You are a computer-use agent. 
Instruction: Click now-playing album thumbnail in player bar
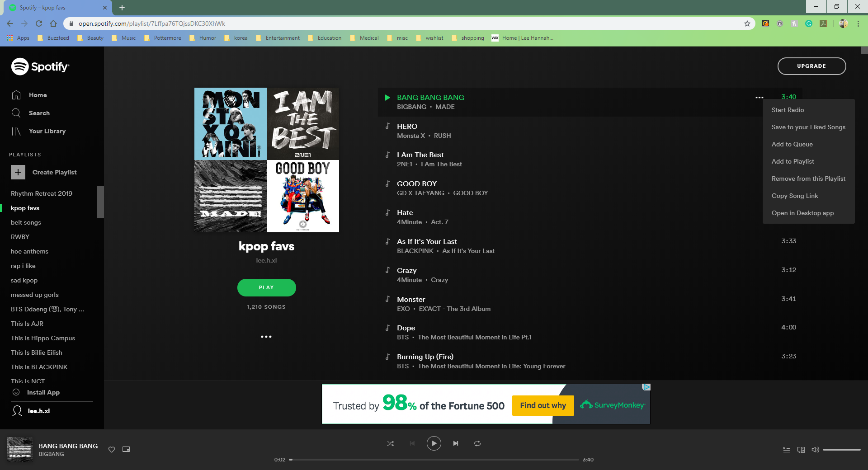coord(20,450)
